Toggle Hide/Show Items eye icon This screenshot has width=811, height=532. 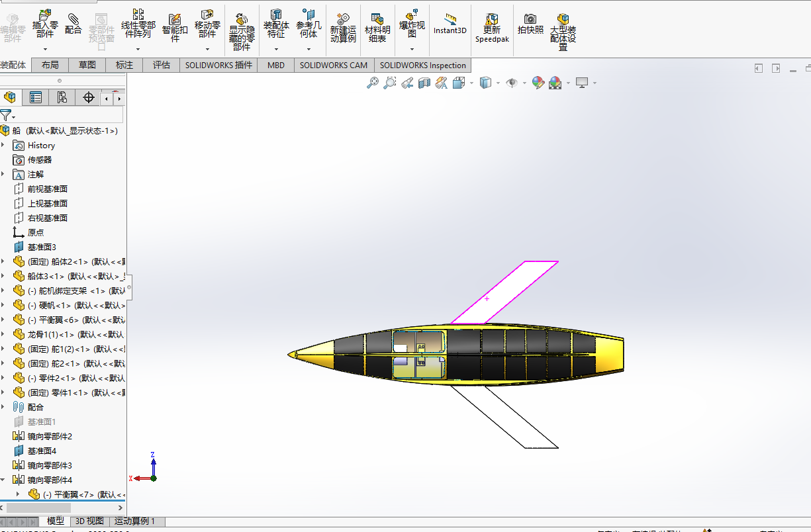point(512,83)
